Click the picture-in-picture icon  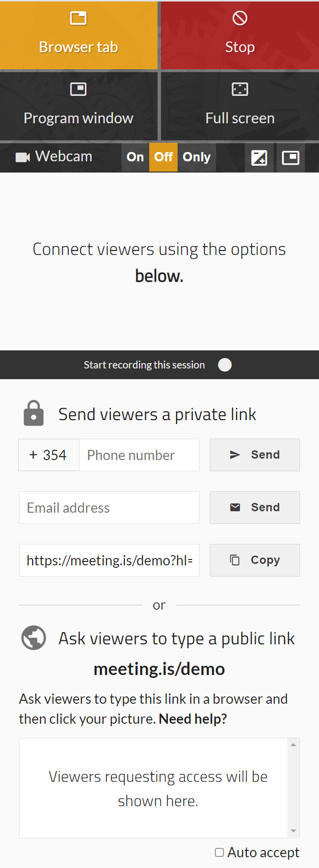tap(291, 157)
